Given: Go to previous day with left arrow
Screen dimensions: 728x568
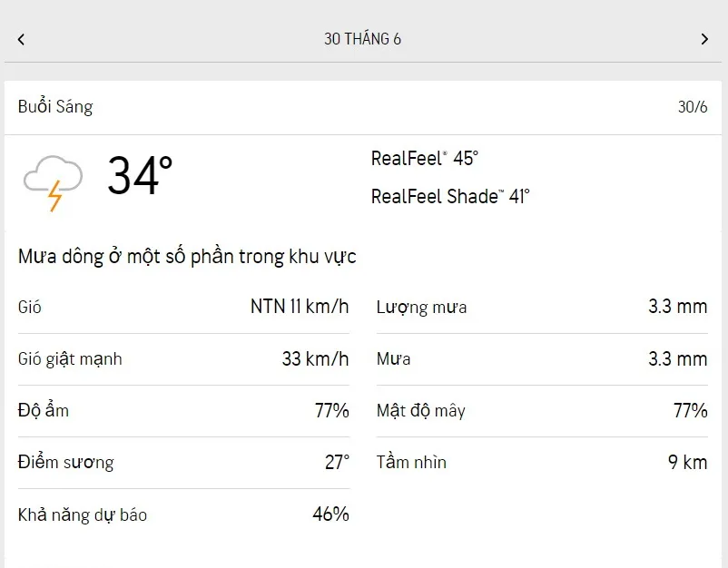Looking at the screenshot, I should 21,39.
